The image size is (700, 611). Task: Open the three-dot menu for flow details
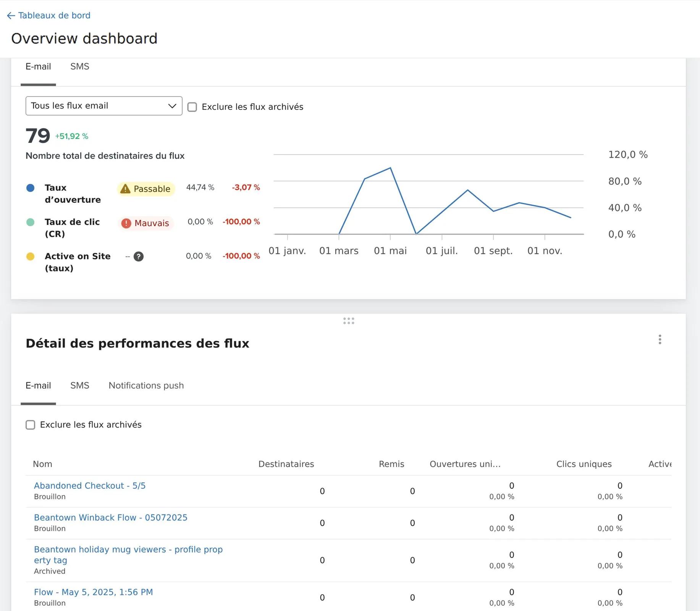(660, 339)
